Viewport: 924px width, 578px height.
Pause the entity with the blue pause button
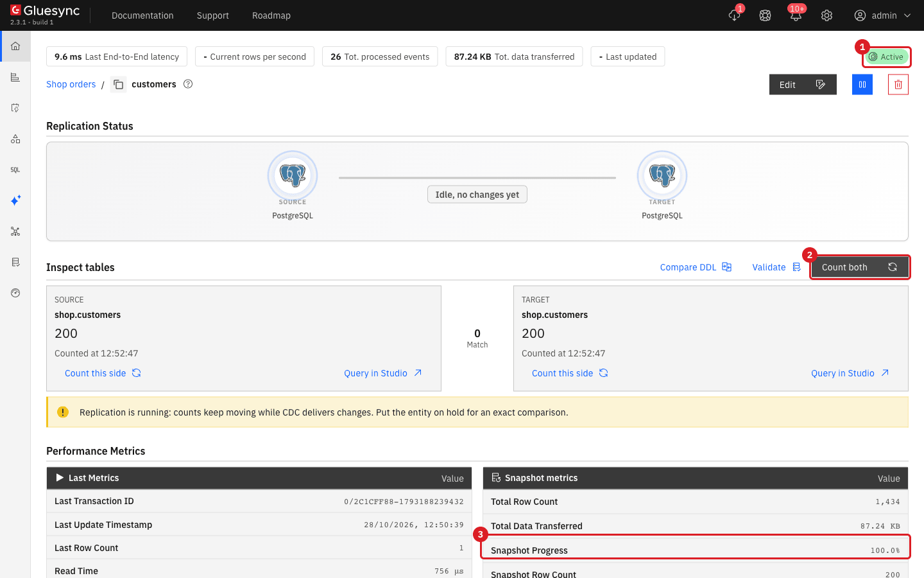862,84
